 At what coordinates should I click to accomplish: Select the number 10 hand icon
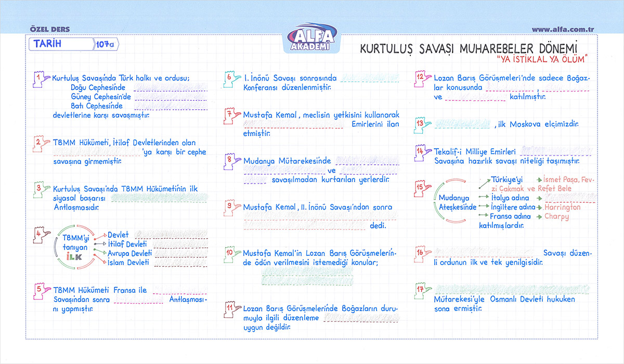[231, 253]
